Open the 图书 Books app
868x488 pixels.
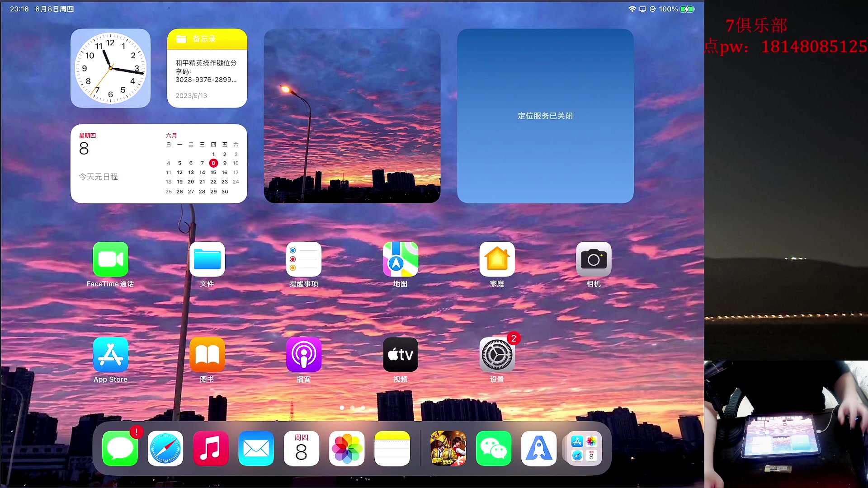[x=207, y=355]
